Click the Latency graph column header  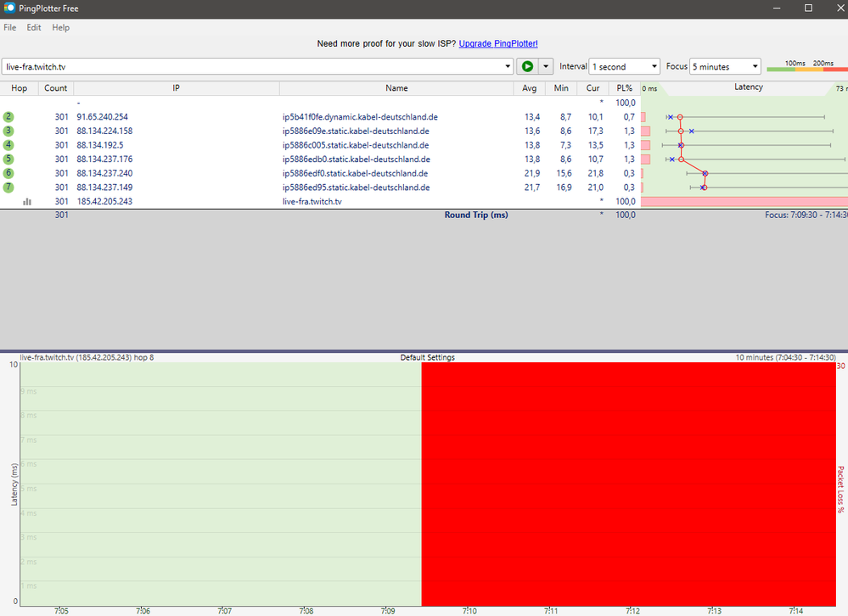click(x=749, y=87)
